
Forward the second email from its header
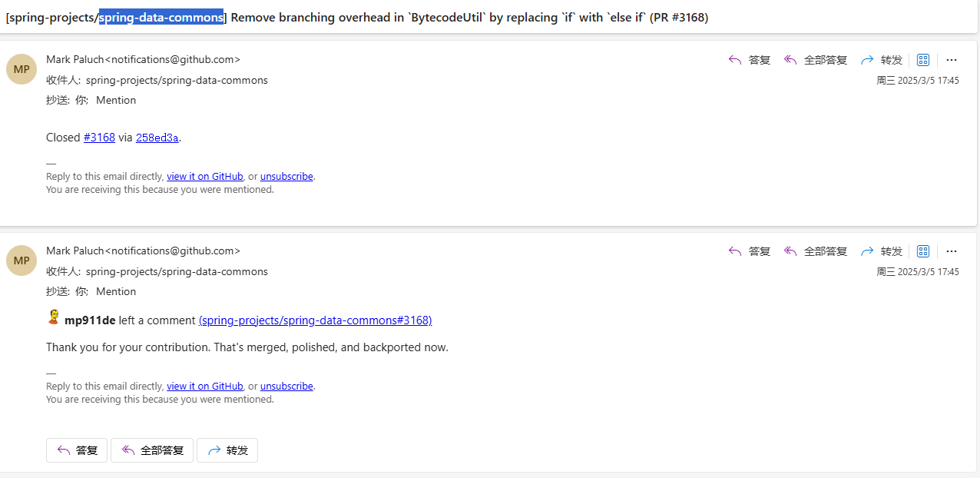tap(881, 251)
